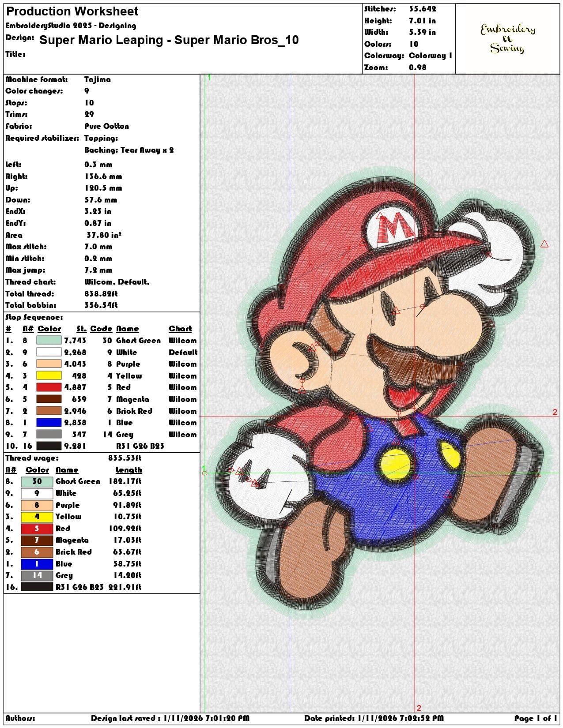Click the Colorway 1 value
The height and width of the screenshot is (728, 563).
point(431,56)
